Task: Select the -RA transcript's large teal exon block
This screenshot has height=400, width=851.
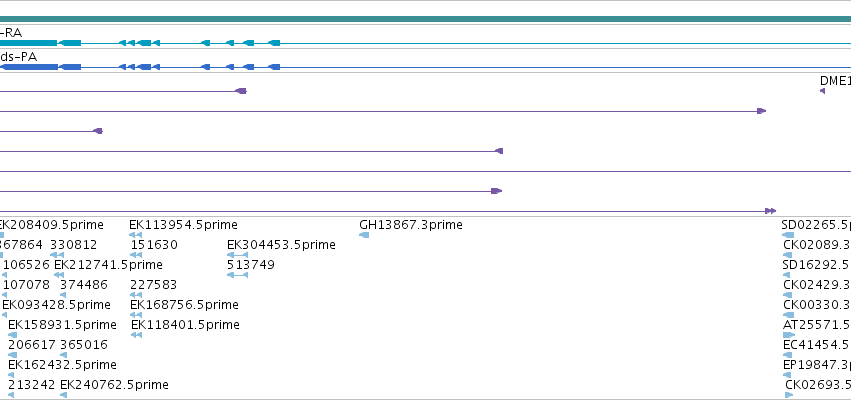Action: click(28, 43)
